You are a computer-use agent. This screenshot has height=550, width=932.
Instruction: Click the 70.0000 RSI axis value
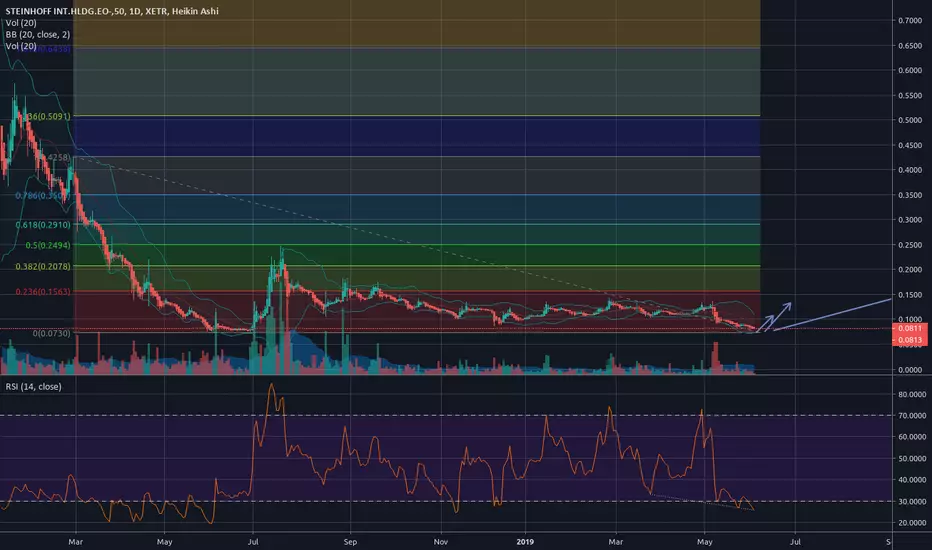[912, 416]
